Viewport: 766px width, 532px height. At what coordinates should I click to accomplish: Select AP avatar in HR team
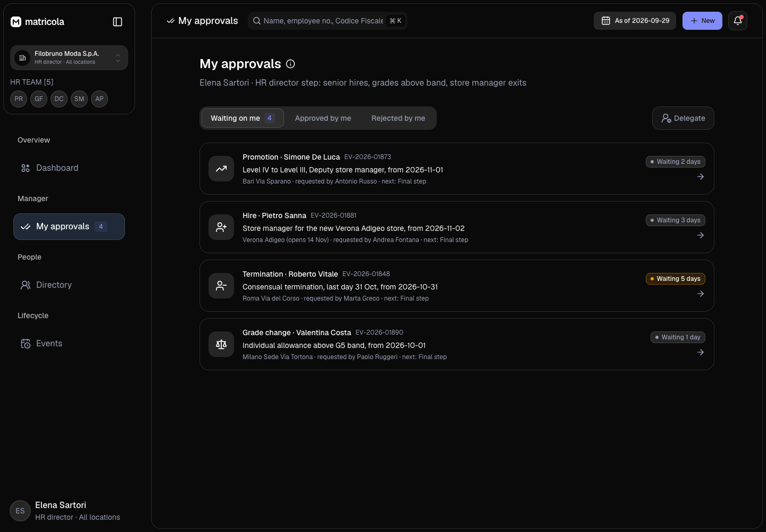click(x=99, y=99)
